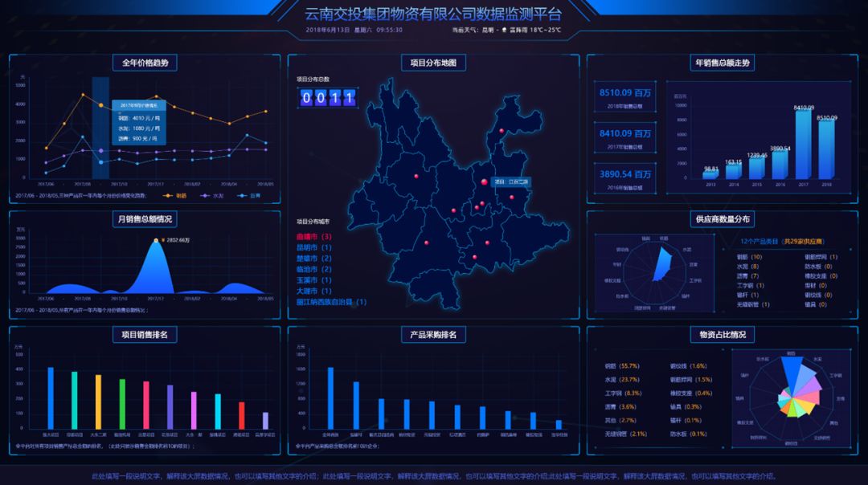Click the 丽江纳西族自治县 city entry

click(x=331, y=303)
